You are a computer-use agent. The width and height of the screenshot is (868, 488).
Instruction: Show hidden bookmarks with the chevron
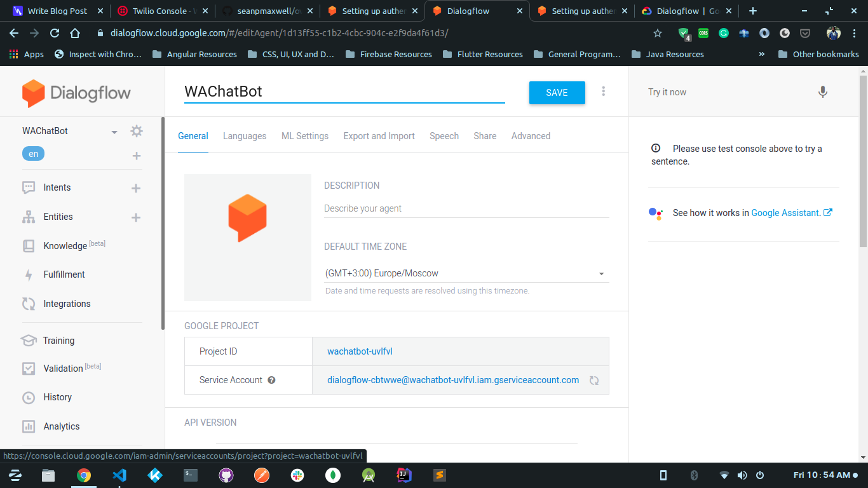click(x=762, y=54)
